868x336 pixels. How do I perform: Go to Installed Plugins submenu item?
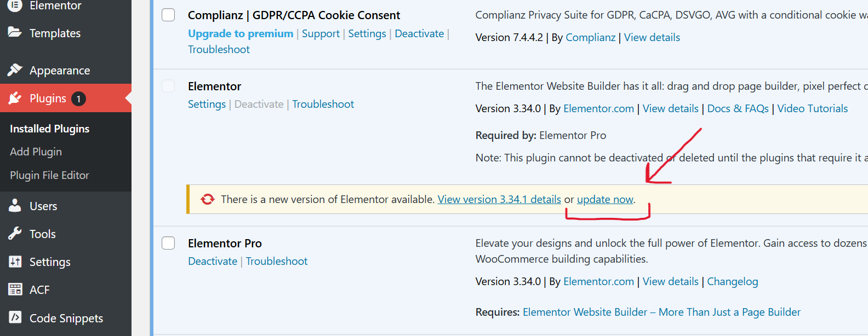(49, 129)
